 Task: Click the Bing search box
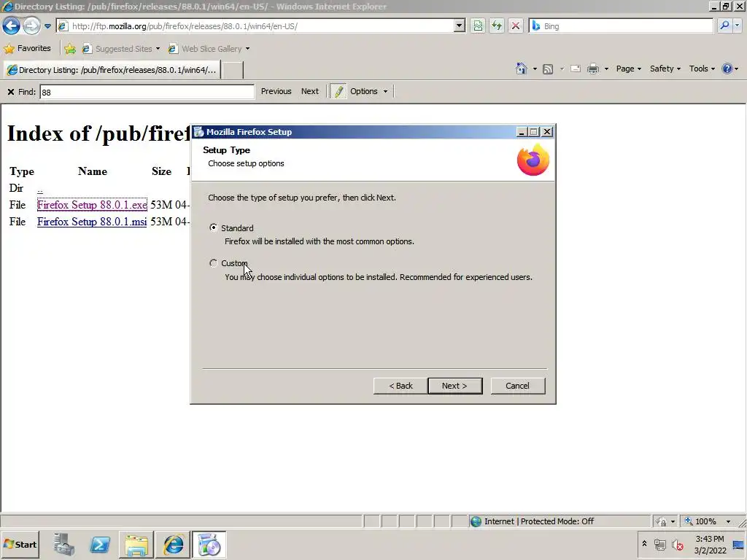click(x=621, y=26)
